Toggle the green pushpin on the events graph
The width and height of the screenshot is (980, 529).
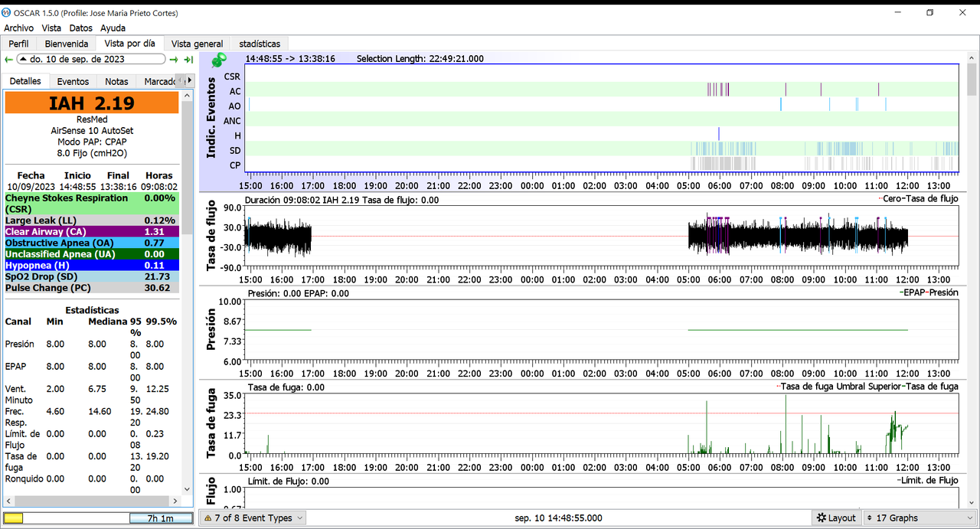[219, 60]
